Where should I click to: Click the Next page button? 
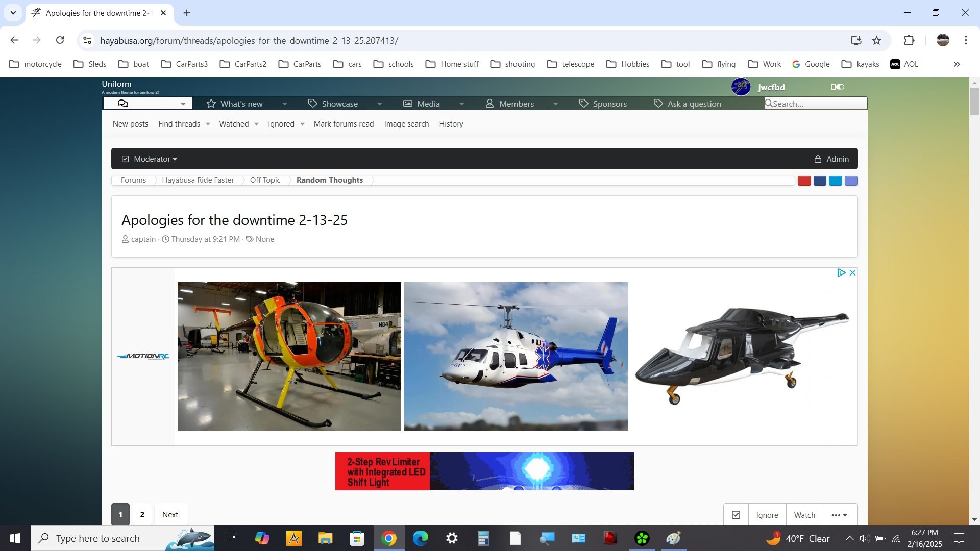tap(169, 514)
